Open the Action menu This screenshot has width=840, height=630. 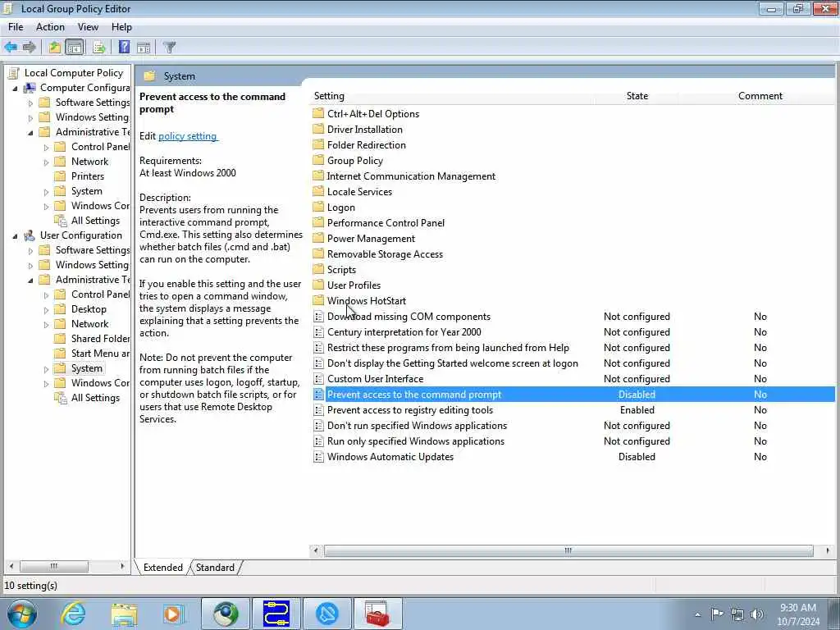(x=50, y=27)
